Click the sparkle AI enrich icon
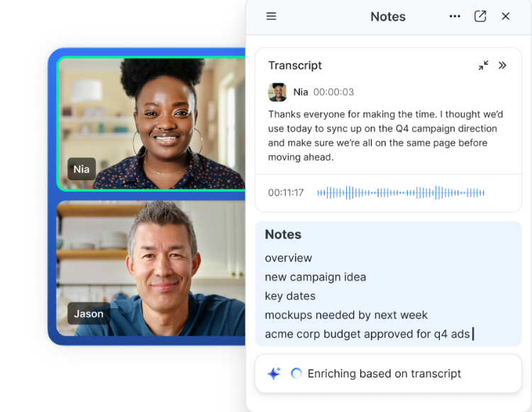 (x=274, y=374)
